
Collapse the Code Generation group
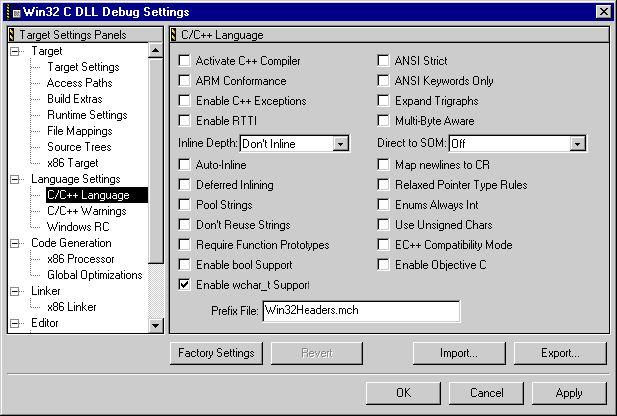point(15,243)
